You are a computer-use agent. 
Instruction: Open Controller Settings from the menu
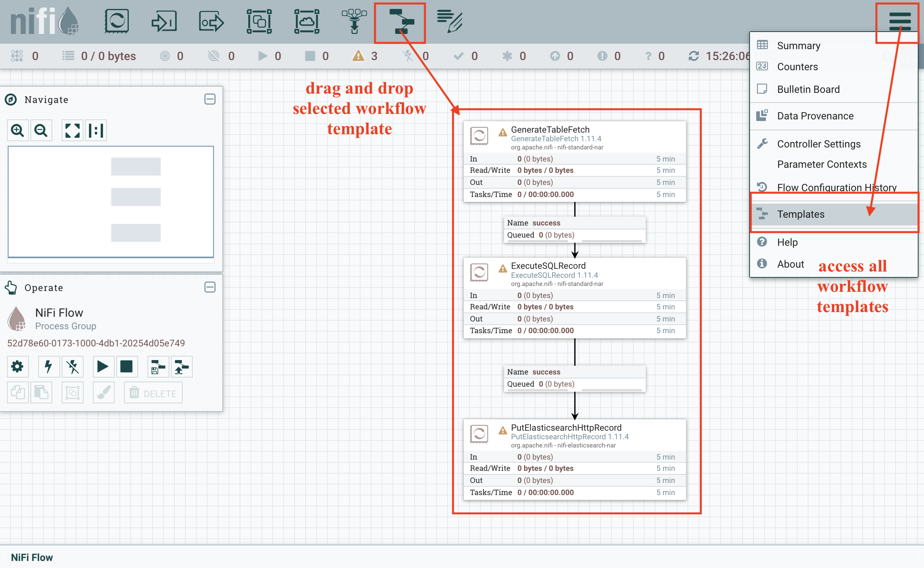[x=833, y=144]
